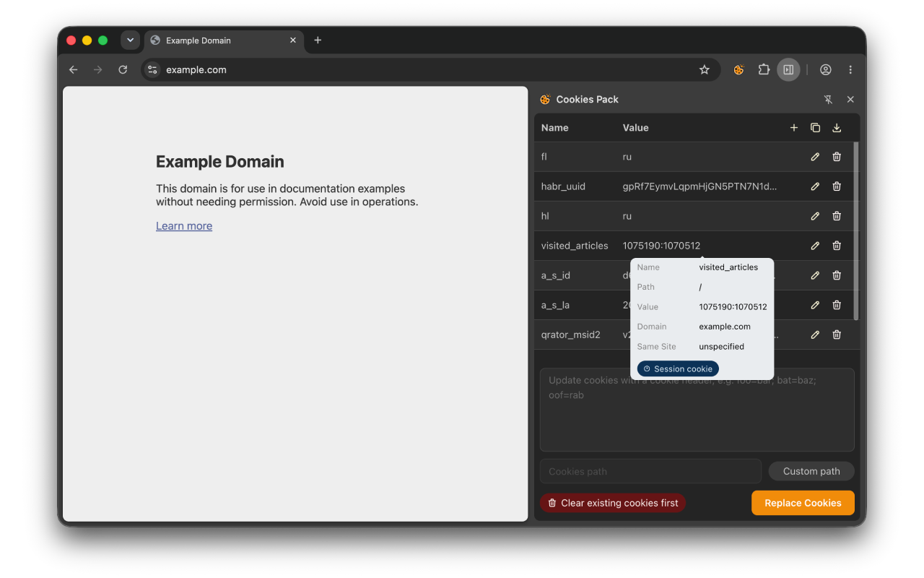924x578 pixels.
Task: Toggle Clear existing cookies first
Action: 613,503
